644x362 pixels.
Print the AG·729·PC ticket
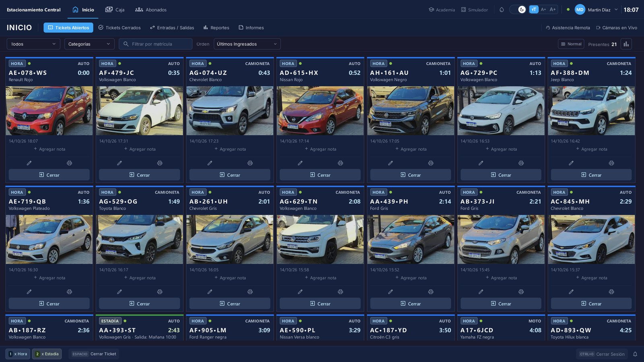(521, 163)
